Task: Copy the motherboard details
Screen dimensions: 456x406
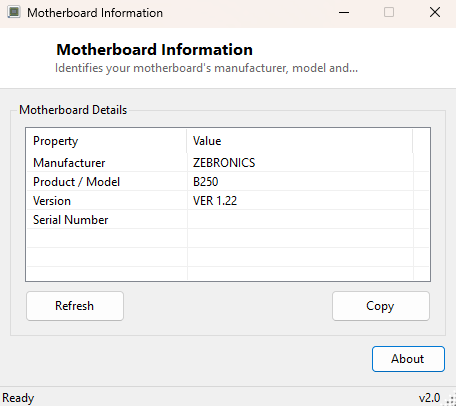Action: tap(381, 306)
